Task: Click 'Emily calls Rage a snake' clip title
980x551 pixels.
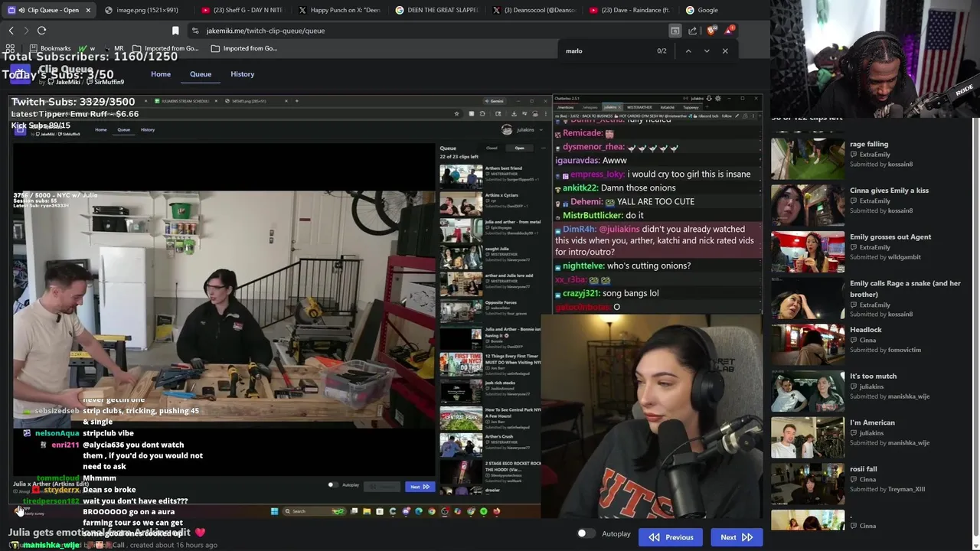Action: pos(905,289)
